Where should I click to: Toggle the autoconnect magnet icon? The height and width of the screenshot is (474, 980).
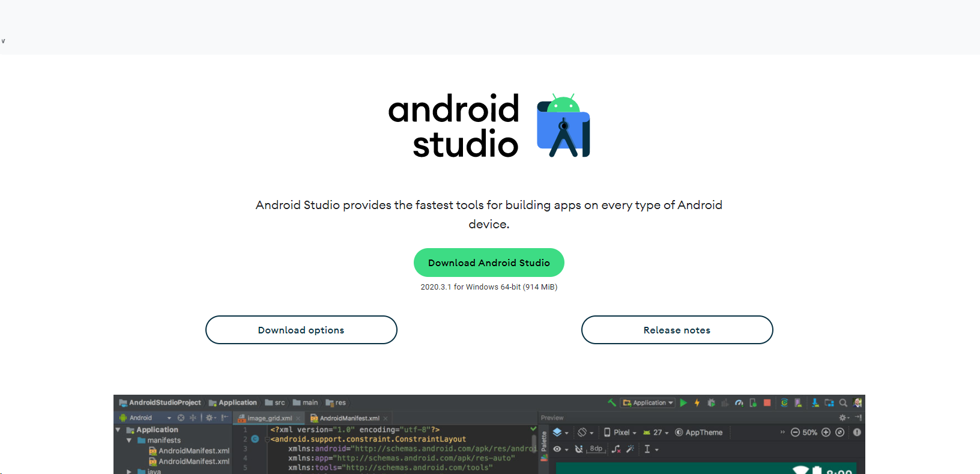click(579, 449)
